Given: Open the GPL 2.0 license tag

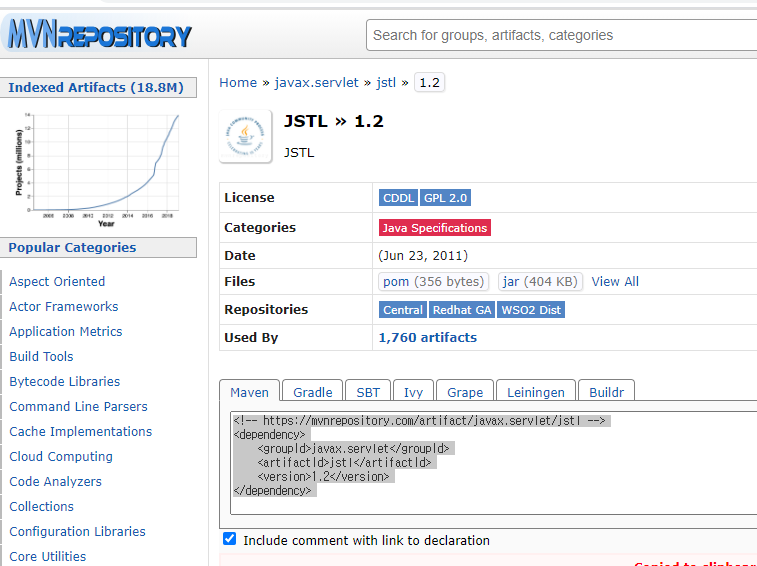Looking at the screenshot, I should click(445, 198).
